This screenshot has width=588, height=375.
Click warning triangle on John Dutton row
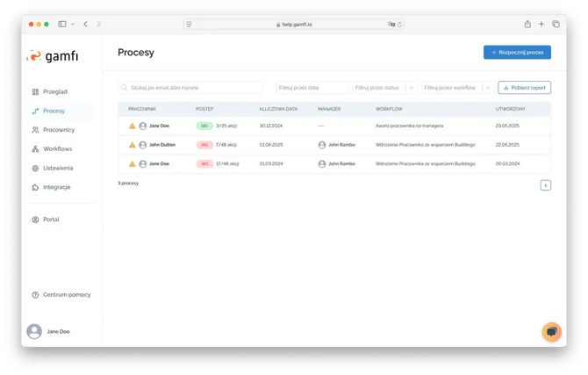(x=133, y=145)
